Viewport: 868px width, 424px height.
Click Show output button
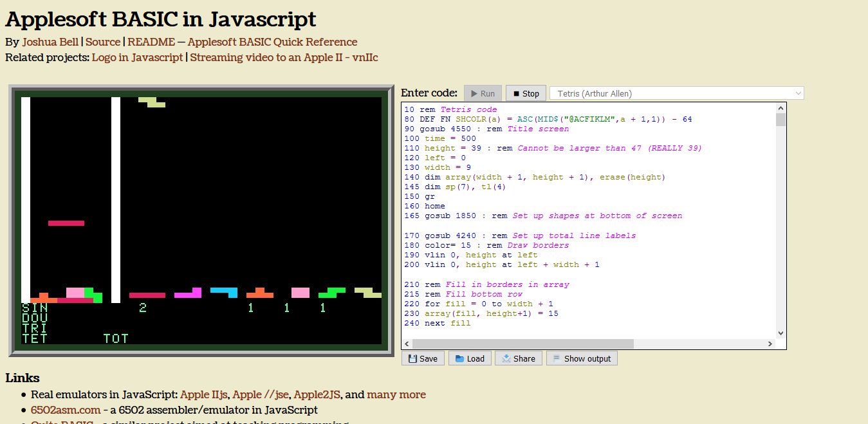582,358
